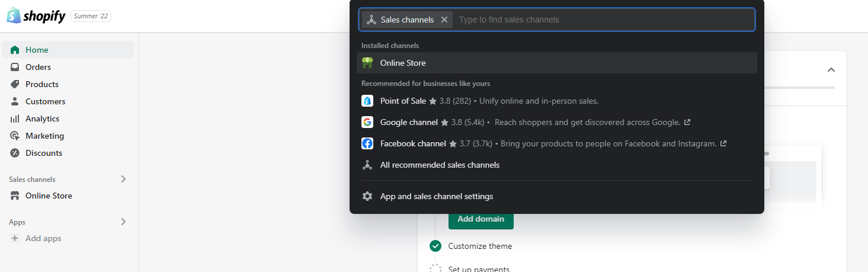Image resolution: width=868 pixels, height=272 pixels.
Task: Click the Customize theme green checkmark
Action: pos(435,246)
